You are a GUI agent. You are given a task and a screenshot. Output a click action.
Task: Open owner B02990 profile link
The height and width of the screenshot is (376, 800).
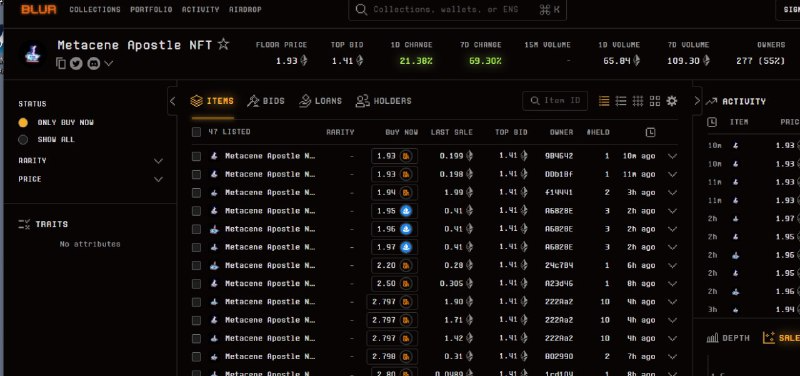point(559,357)
